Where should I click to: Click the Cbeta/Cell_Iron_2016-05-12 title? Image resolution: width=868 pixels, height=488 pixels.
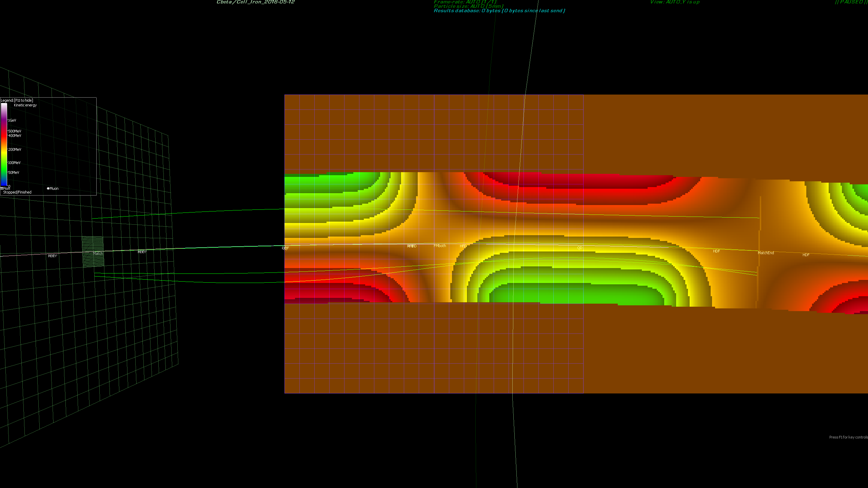256,2
